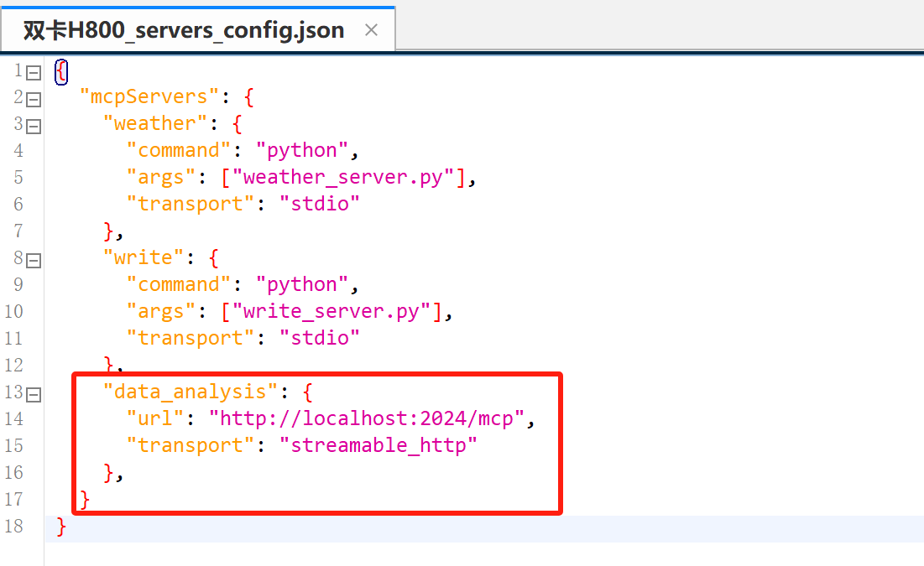Screen dimensions: 924x566
Task: Click the highlighted opening brace on line 1
Action: [x=61, y=72]
